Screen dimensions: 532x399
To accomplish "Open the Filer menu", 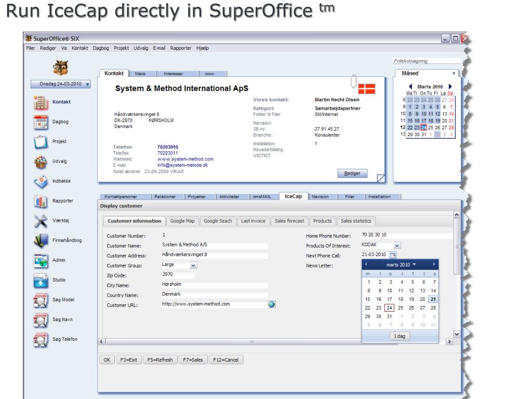I will pyautogui.click(x=31, y=48).
